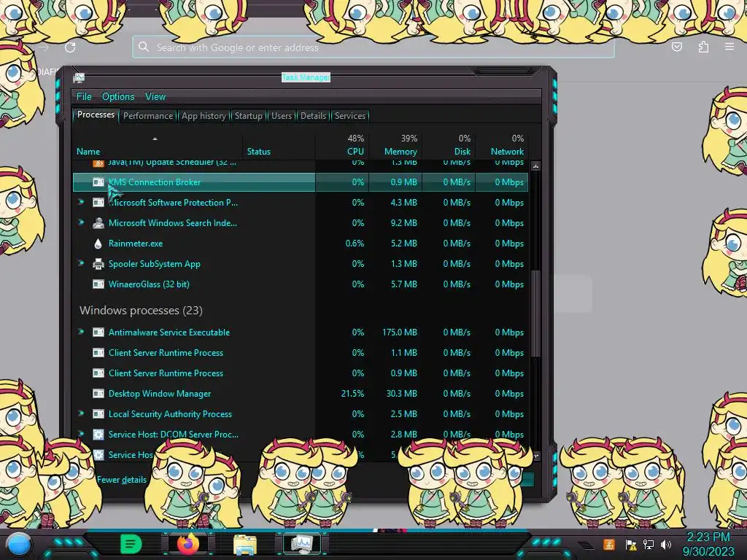The width and height of the screenshot is (747, 560).
Task: Select the Processes tab
Action: [96, 114]
